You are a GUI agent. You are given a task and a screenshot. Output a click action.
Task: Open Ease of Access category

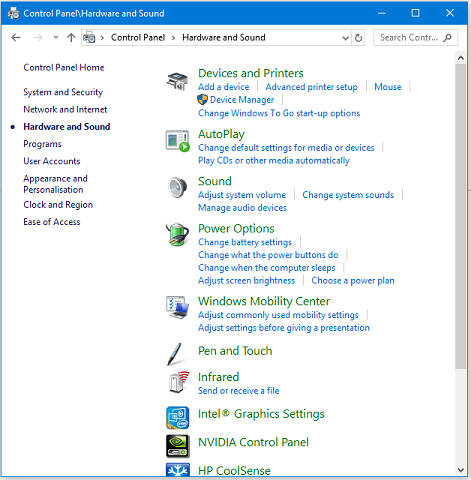coord(52,222)
